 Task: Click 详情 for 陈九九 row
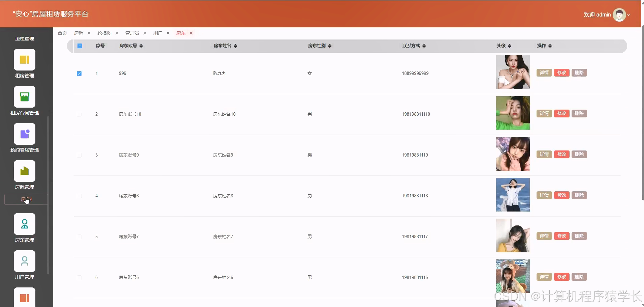pyautogui.click(x=544, y=73)
